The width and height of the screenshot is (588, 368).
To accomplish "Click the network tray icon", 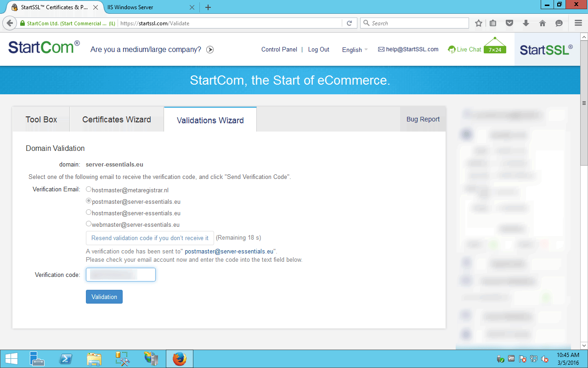I will tap(534, 359).
